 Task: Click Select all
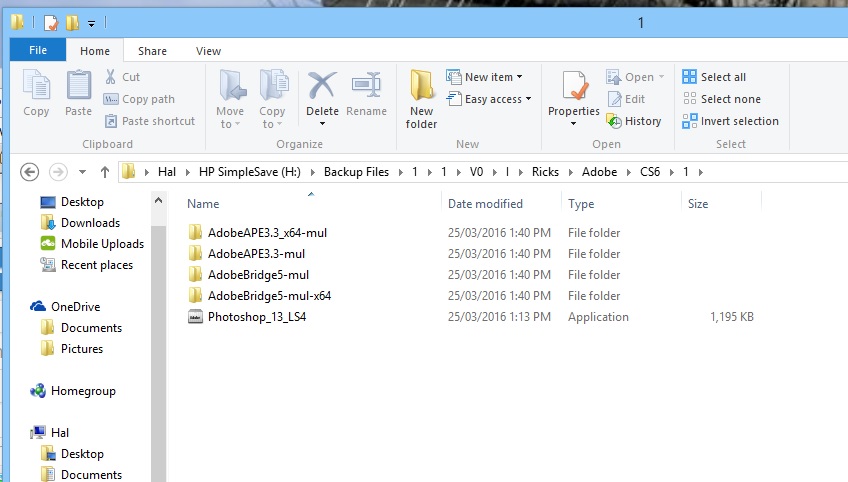[x=714, y=77]
